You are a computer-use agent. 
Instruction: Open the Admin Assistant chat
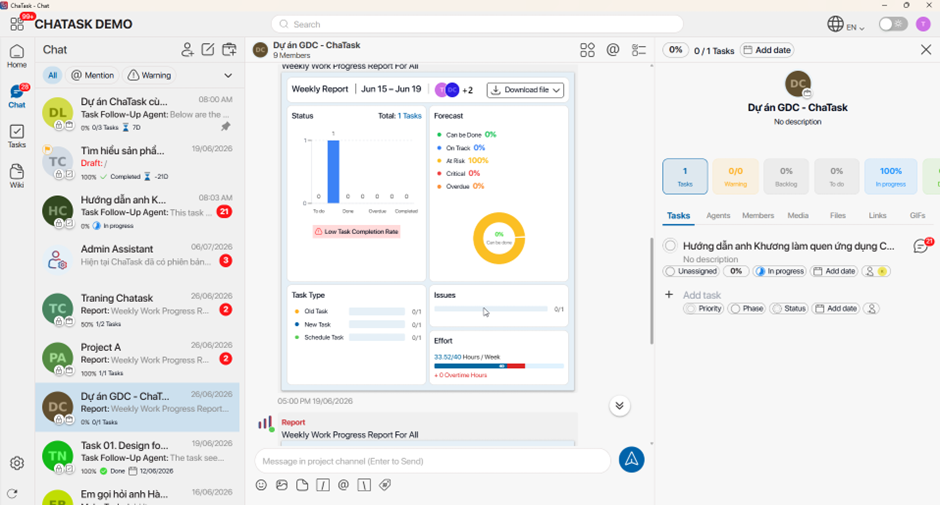(137, 260)
